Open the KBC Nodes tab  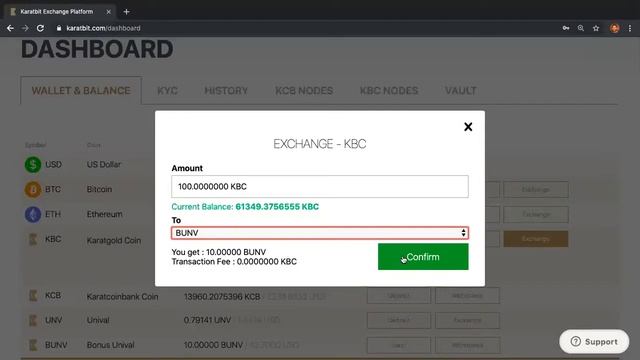pos(389,91)
